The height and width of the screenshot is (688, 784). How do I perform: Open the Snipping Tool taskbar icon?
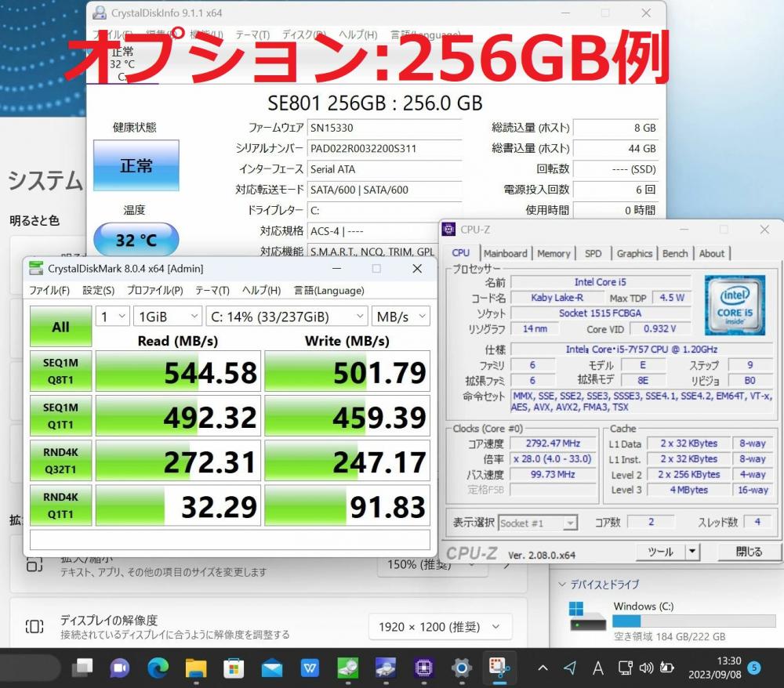click(499, 668)
